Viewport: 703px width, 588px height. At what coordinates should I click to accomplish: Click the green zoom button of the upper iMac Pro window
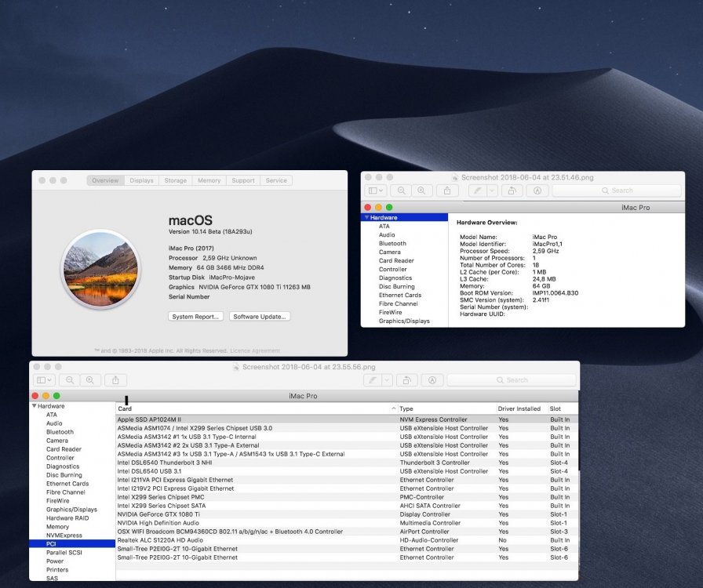tap(389, 207)
